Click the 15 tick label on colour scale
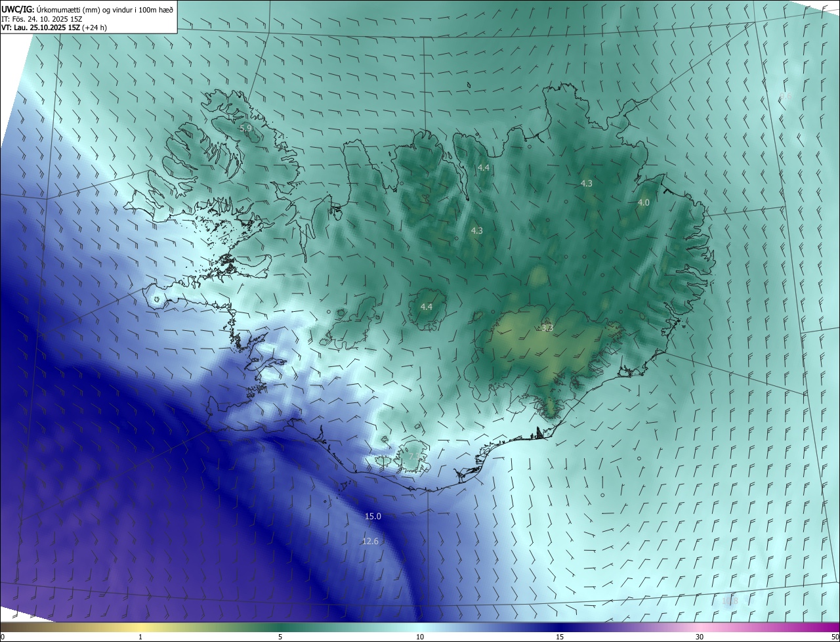Screen dimensions: 840x642 (x=560, y=637)
